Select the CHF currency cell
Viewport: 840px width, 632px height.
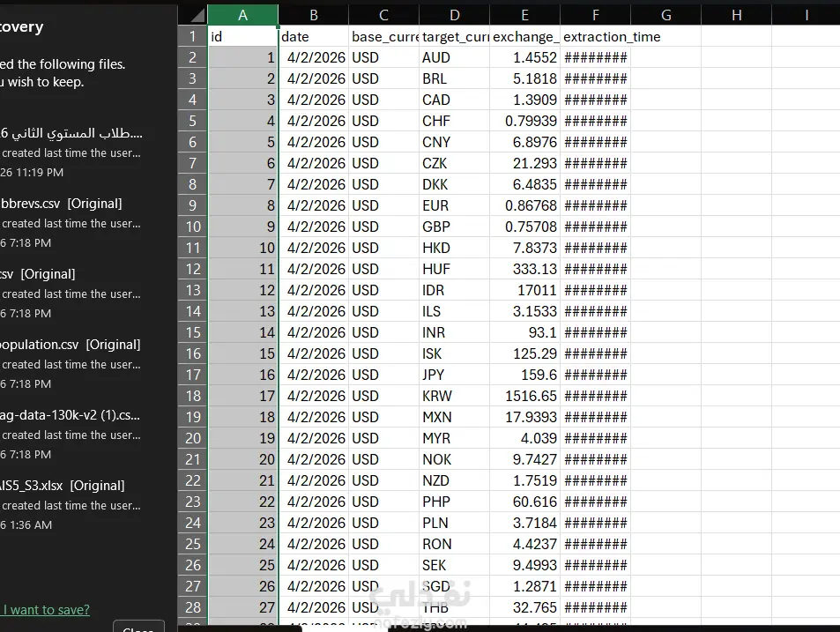454,121
